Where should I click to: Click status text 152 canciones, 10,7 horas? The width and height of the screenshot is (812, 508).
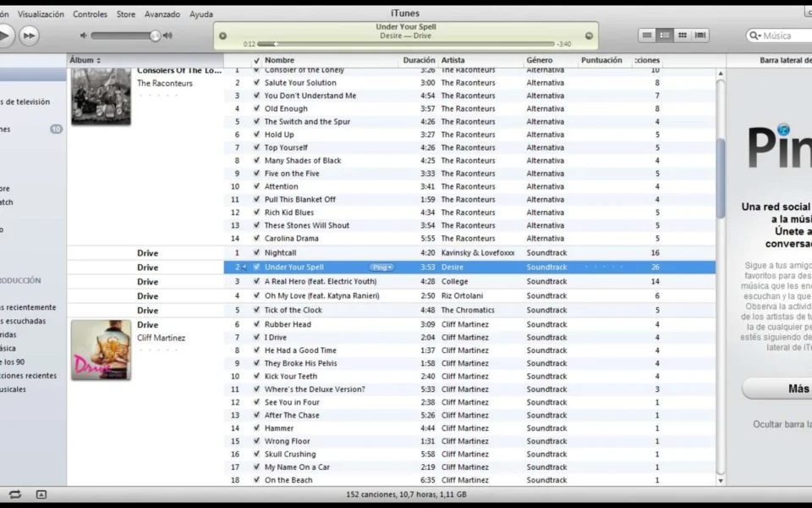tap(407, 494)
